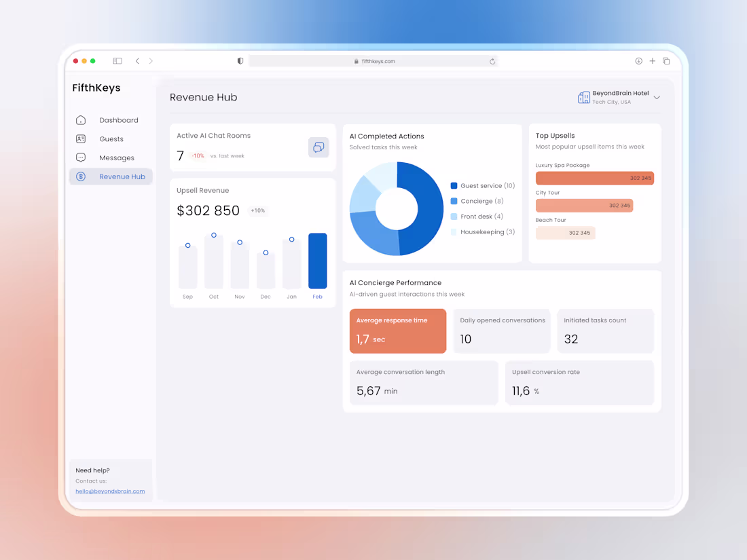This screenshot has width=747, height=560.
Task: Open a new browser tab with the plus icon
Action: [652, 60]
